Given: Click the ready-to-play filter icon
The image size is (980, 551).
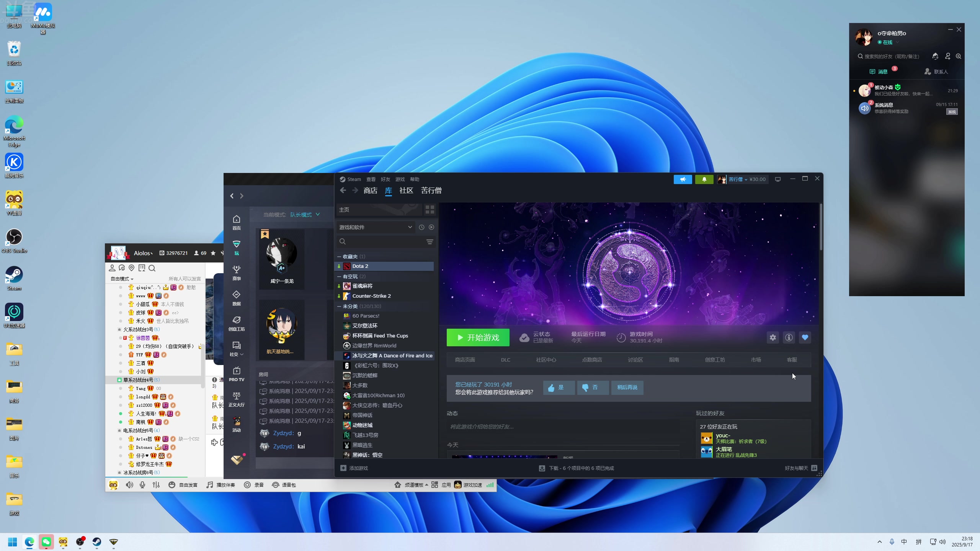Looking at the screenshot, I should pos(431,227).
